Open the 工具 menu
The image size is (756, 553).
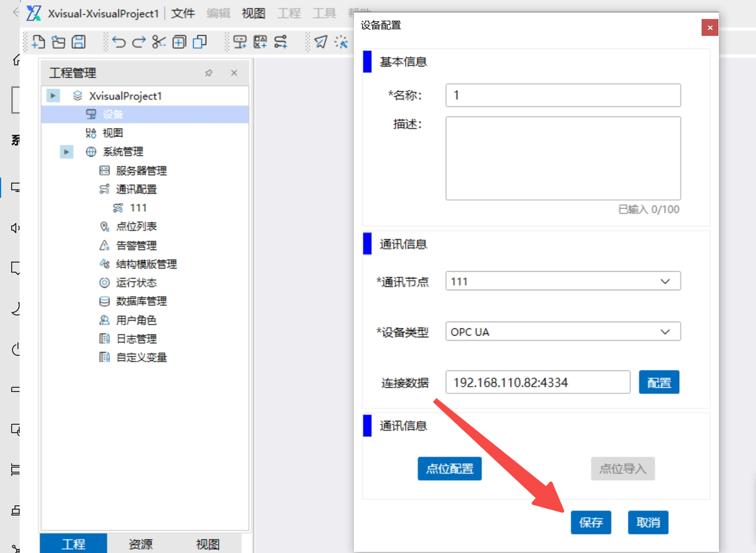pyautogui.click(x=325, y=14)
